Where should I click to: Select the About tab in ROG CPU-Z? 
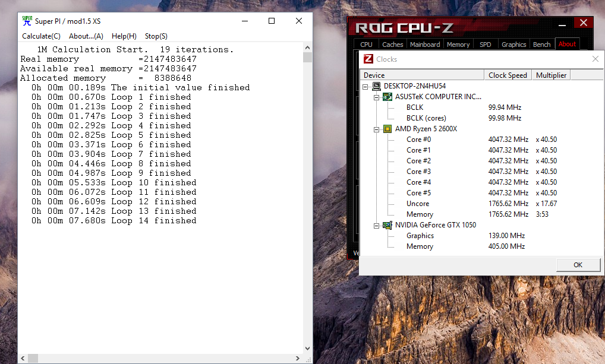567,43
